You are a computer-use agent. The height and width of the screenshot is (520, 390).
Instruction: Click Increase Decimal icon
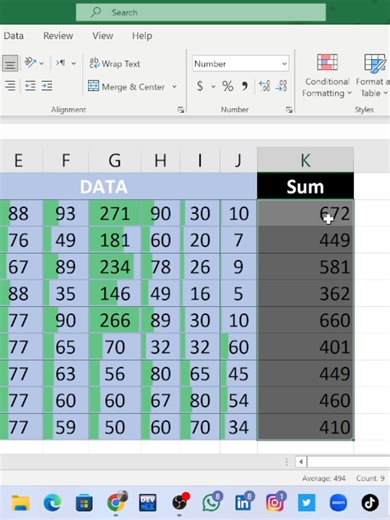[x=264, y=86]
